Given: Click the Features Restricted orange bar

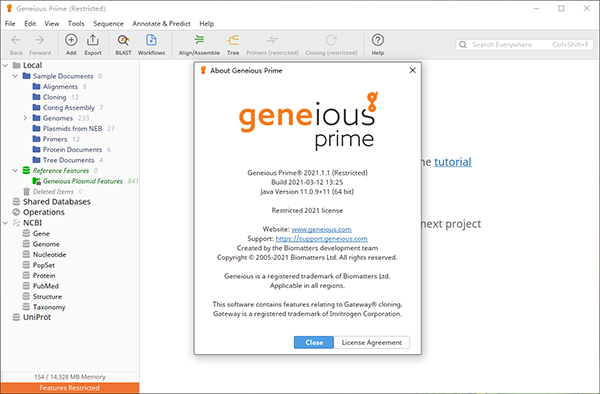Looking at the screenshot, I should (x=70, y=388).
